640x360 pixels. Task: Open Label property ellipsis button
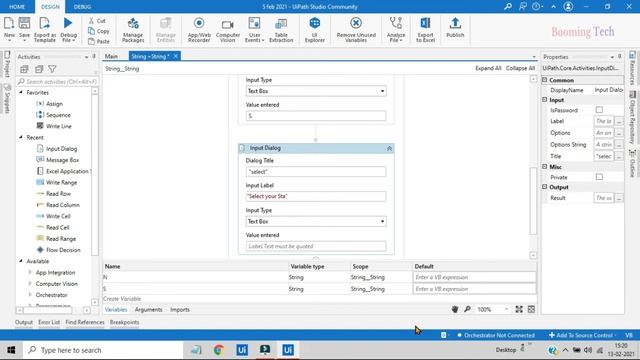click(x=619, y=121)
